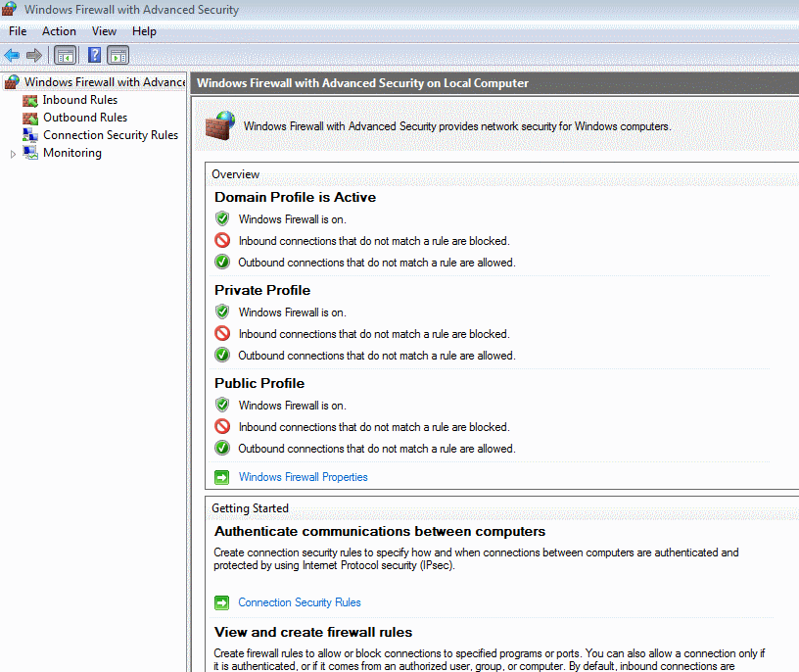Click the green check beside Domain firewall status
Image resolution: width=799 pixels, height=672 pixels.
point(221,217)
